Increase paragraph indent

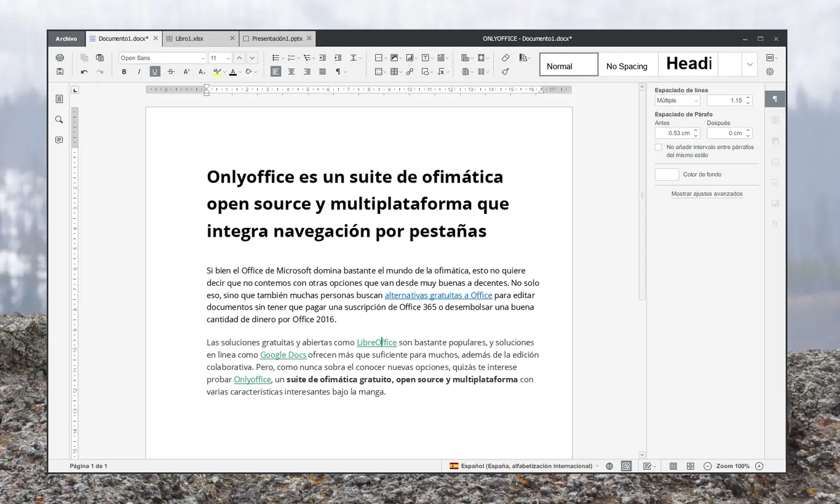(x=338, y=58)
